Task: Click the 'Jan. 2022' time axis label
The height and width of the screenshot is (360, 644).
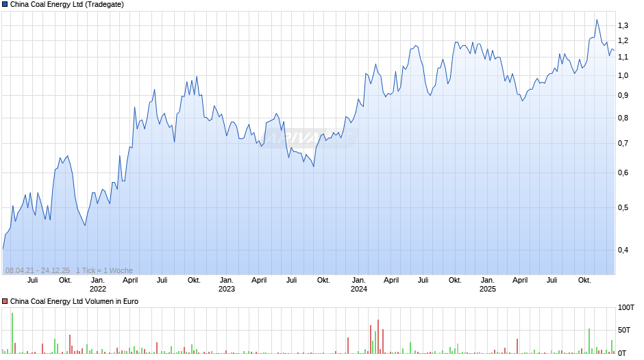Action: (98, 285)
